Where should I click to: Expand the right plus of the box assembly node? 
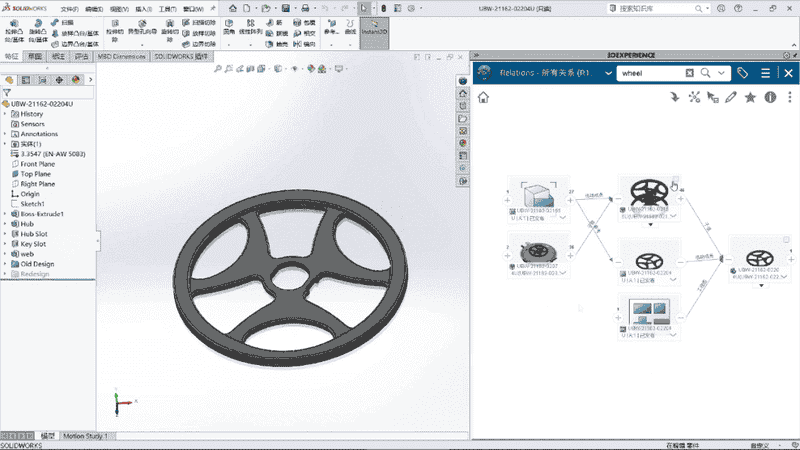coord(570,201)
